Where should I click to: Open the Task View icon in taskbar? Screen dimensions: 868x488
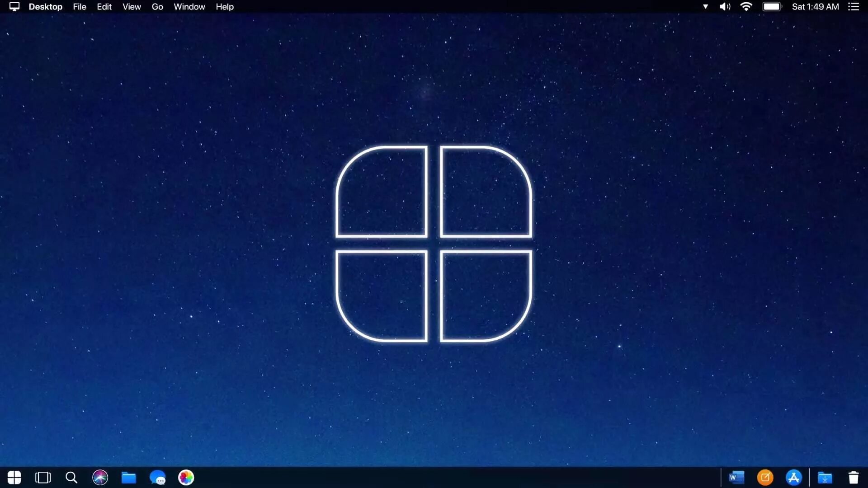(43, 478)
